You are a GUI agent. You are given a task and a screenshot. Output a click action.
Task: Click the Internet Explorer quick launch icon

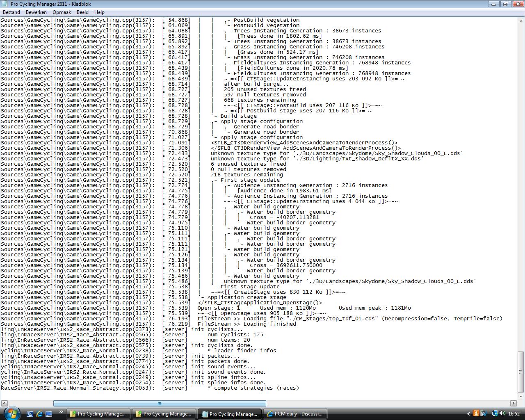click(x=39, y=414)
